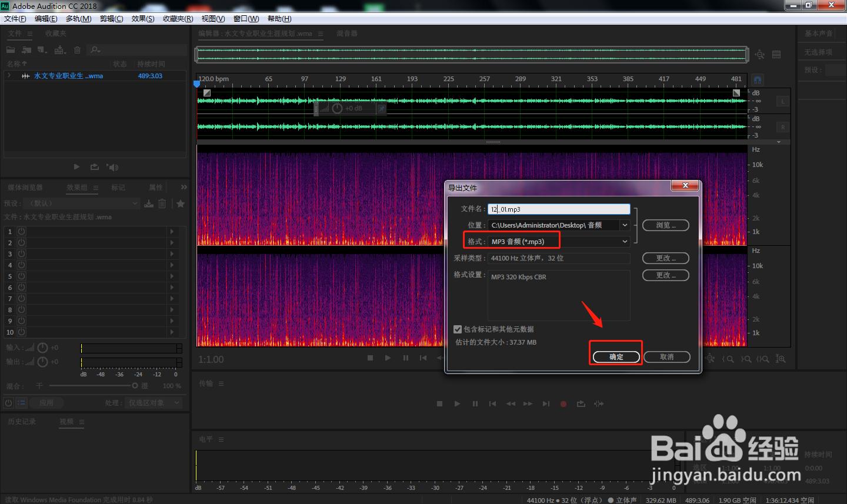Click 取消 button in export dialog
The width and height of the screenshot is (847, 504).
[x=666, y=357]
